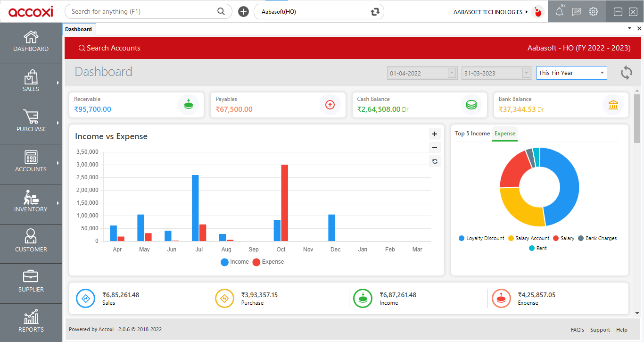Toggle the Income series in the chart legend
This screenshot has width=644, height=342.
[234, 261]
